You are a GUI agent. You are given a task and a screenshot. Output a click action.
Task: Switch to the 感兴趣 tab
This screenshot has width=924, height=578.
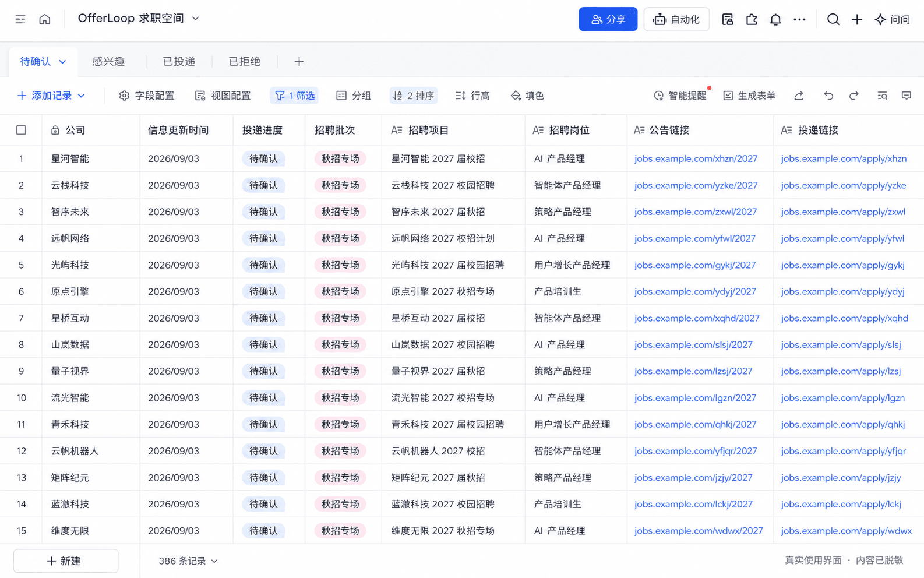click(108, 61)
